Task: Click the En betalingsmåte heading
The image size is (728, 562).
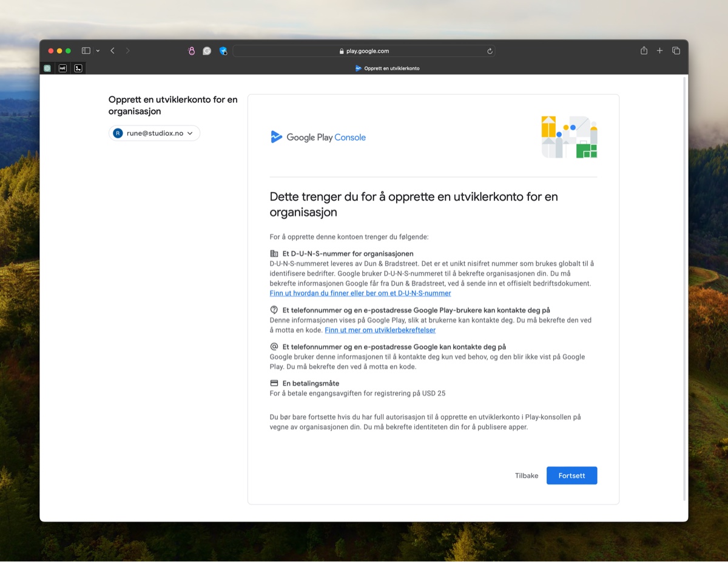Action: coord(311,384)
